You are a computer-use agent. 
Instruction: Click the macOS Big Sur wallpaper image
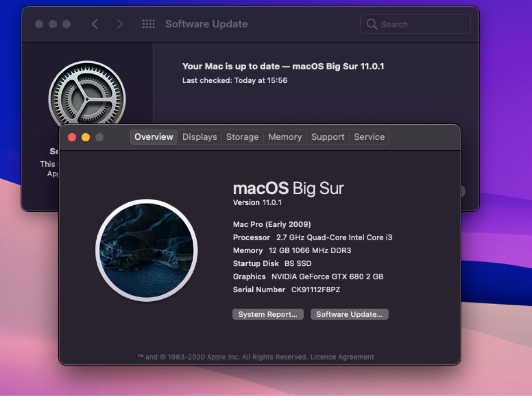(146, 250)
